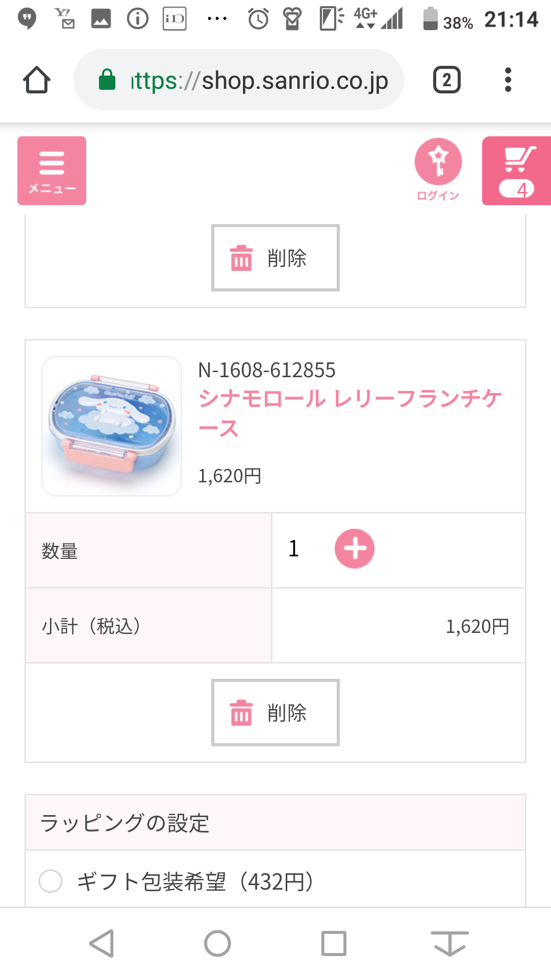The height and width of the screenshot is (980, 551).
Task: Open the Chrome three-dot overflow menu
Action: tap(508, 80)
